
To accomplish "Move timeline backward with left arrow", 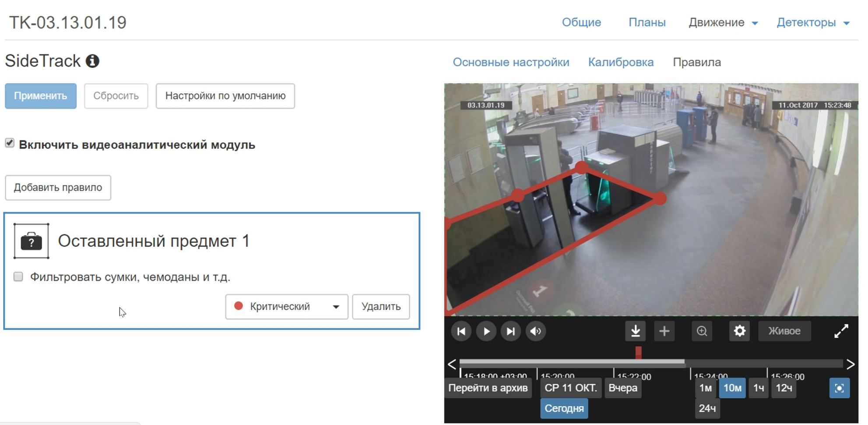I will click(452, 364).
